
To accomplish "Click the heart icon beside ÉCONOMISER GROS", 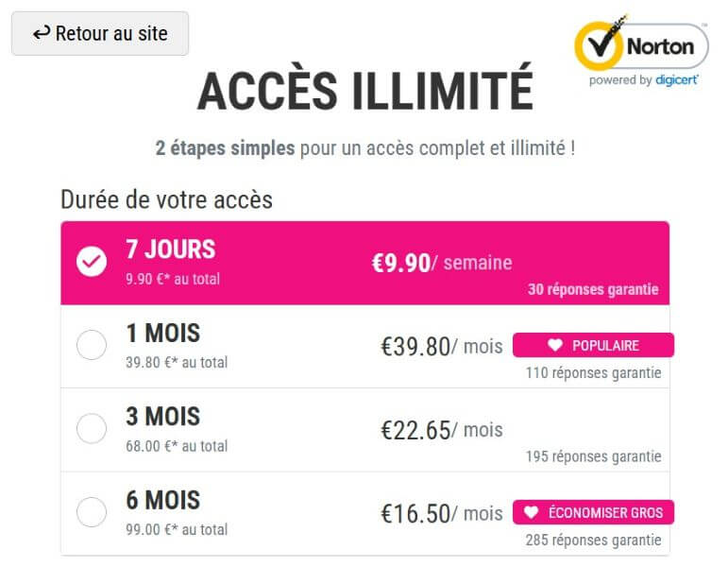I will point(531,512).
